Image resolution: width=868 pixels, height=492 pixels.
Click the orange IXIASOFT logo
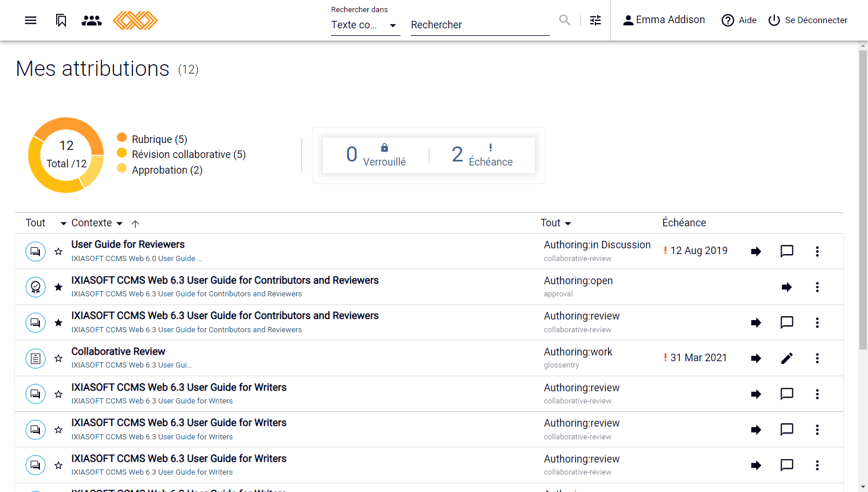pos(135,20)
